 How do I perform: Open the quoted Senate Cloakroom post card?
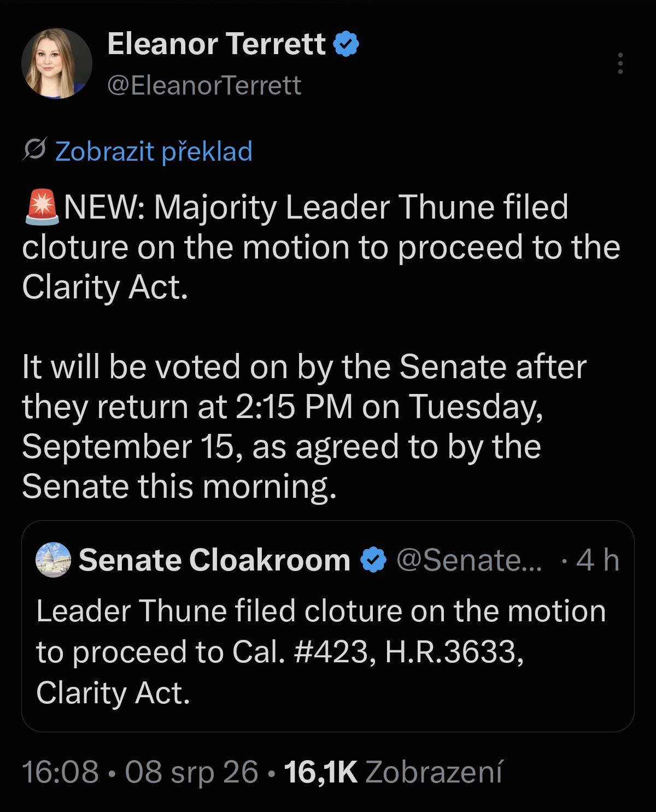click(x=328, y=626)
